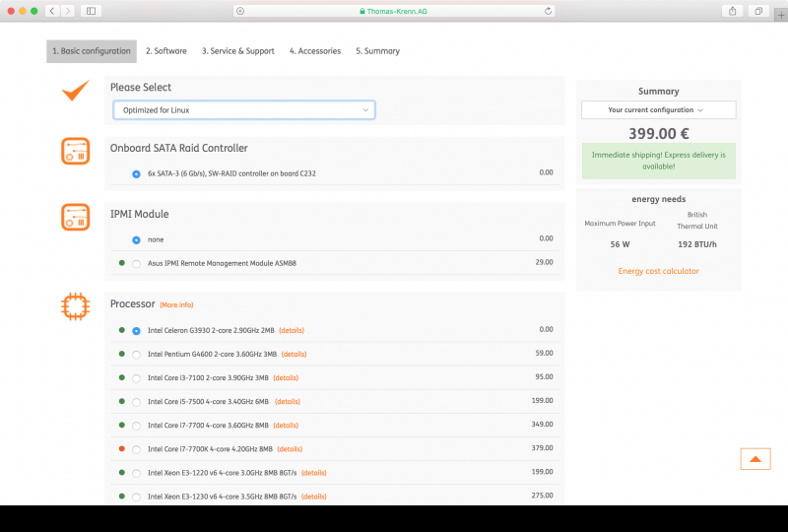788x532 pixels.
Task: Show all tabs overview icon
Action: click(x=758, y=11)
